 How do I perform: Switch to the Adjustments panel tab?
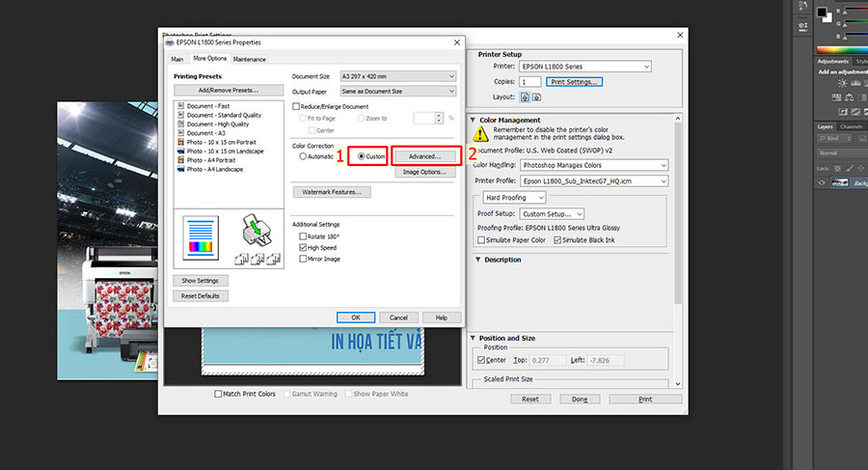click(832, 62)
